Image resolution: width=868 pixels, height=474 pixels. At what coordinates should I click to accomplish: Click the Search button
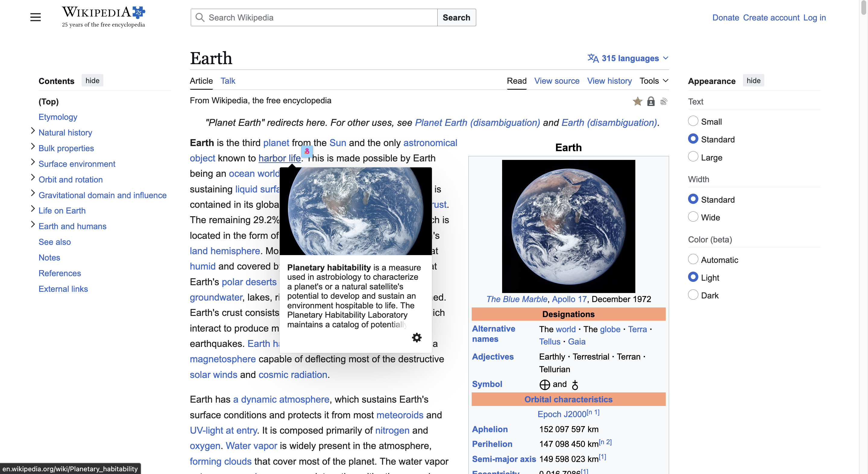(456, 17)
